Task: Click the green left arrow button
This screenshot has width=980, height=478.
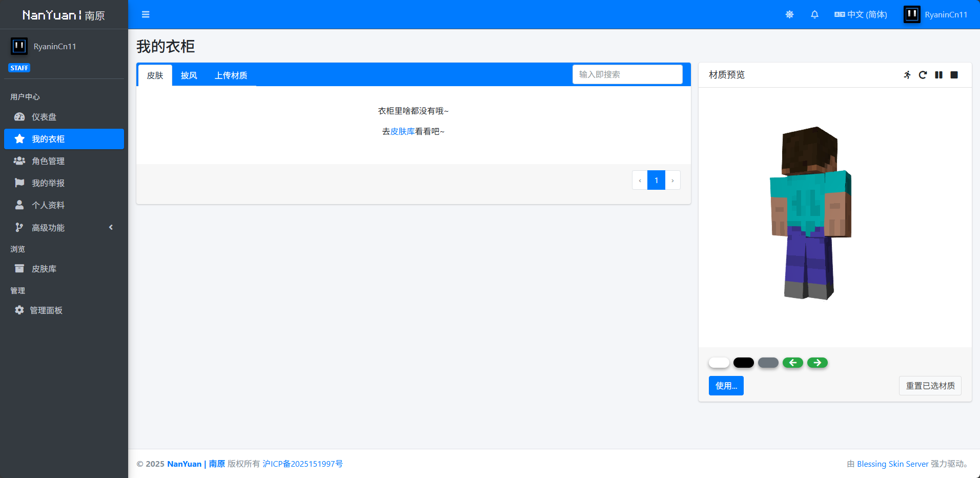Action: click(x=792, y=363)
